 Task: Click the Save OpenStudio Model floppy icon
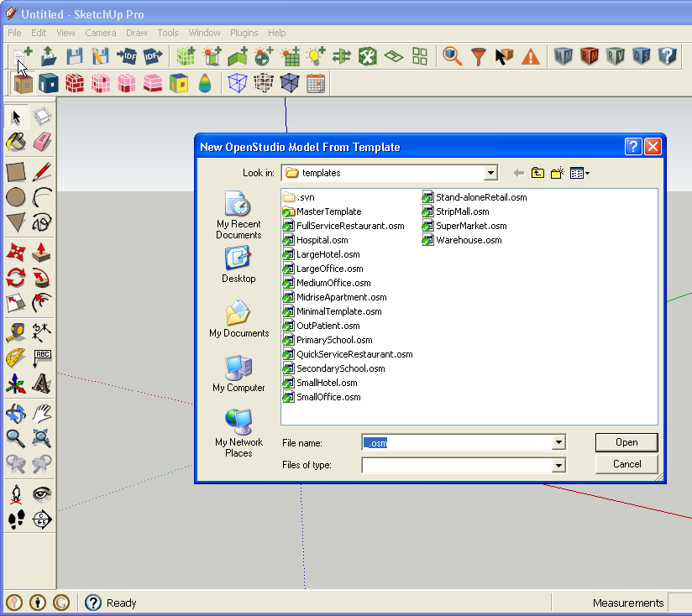[x=75, y=56]
